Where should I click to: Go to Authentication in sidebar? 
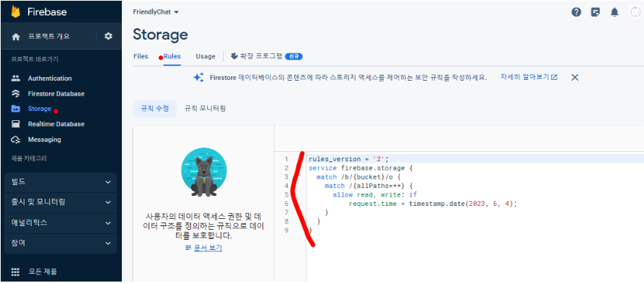tap(50, 78)
